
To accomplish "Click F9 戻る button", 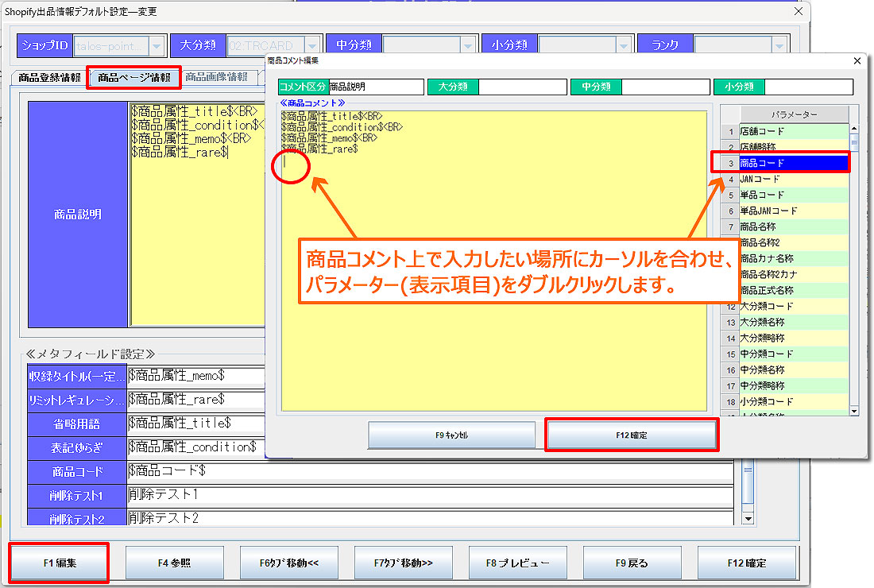I will [x=632, y=563].
